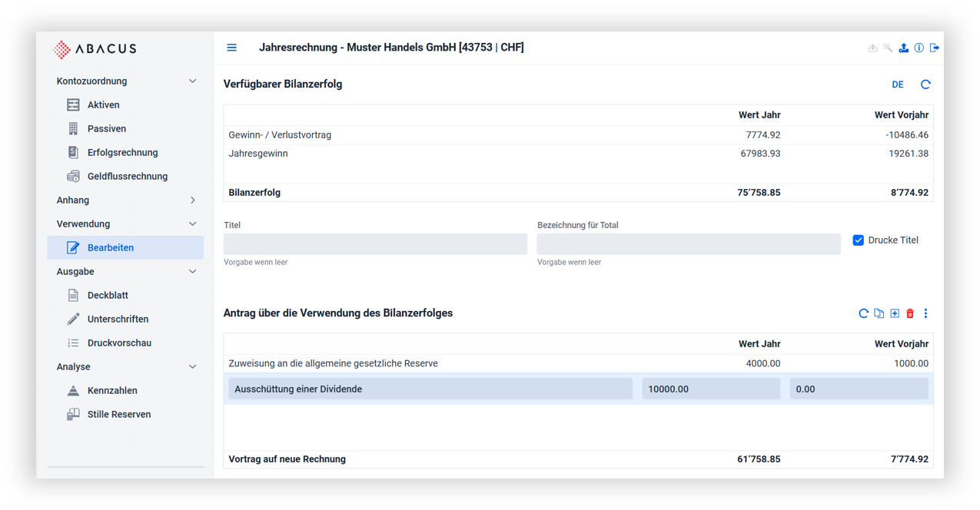Edit the 10000.00 Wert Jahr field
Image resolution: width=980 pixels, height=510 pixels.
[x=710, y=389]
